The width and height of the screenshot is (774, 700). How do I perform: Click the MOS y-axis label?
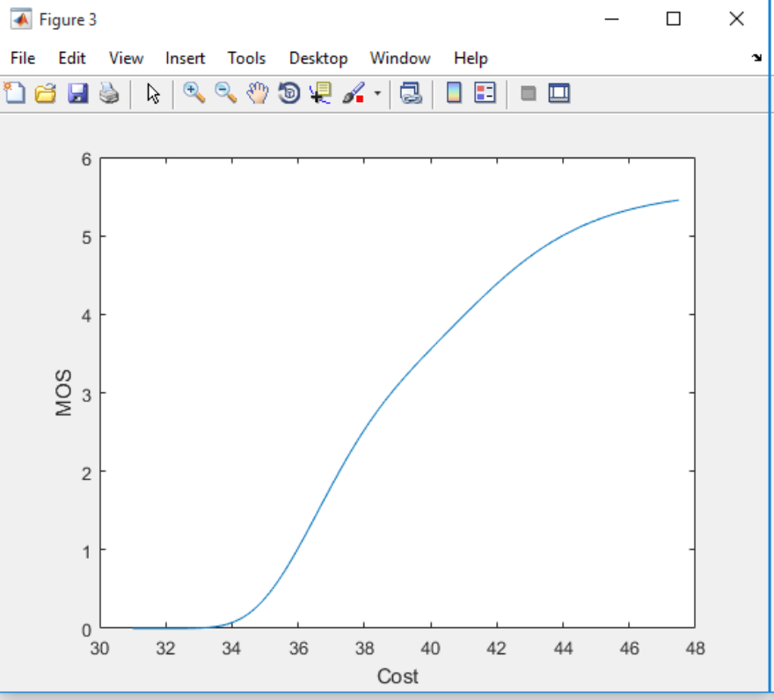click(63, 393)
